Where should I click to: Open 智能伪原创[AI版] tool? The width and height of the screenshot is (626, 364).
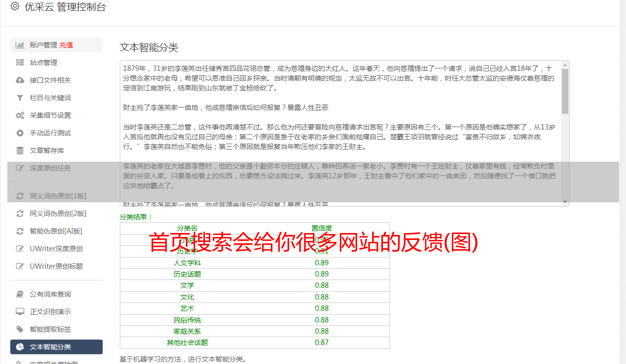point(56,231)
